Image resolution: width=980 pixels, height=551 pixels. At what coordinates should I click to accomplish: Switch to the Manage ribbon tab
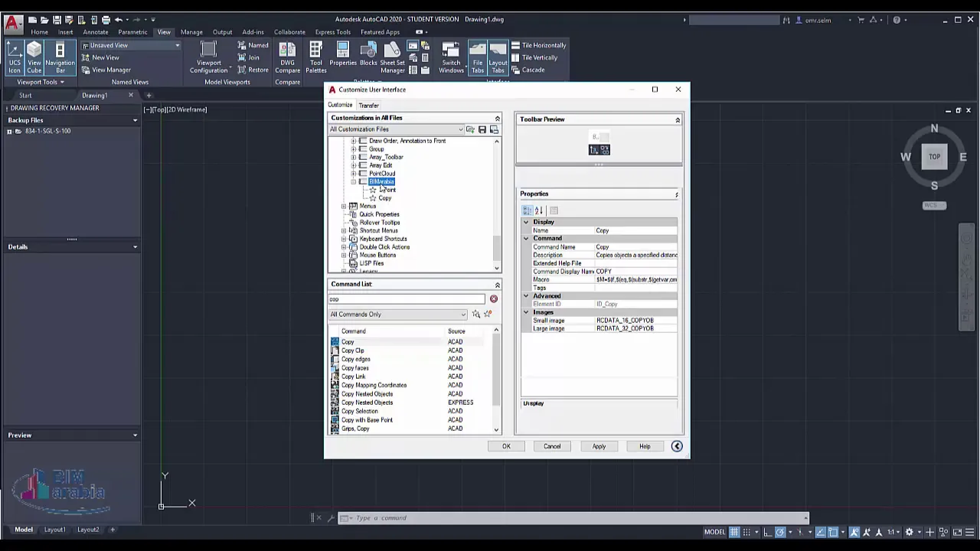(191, 32)
